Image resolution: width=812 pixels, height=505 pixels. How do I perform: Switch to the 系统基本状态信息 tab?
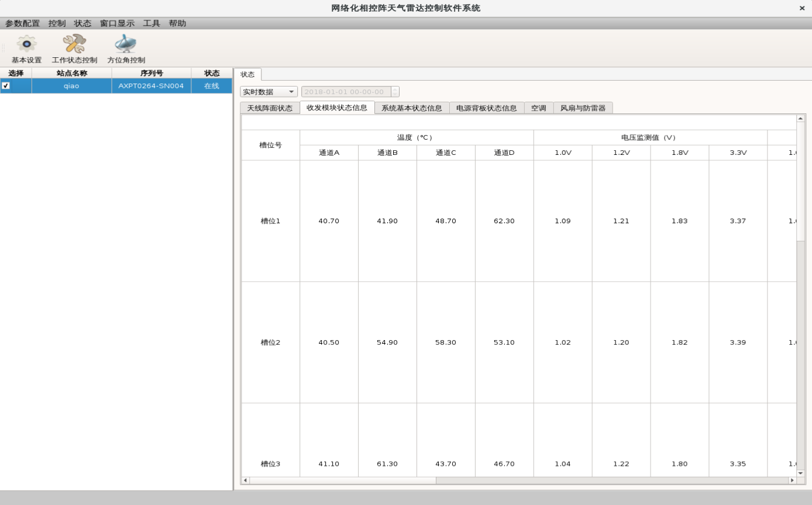click(x=412, y=108)
